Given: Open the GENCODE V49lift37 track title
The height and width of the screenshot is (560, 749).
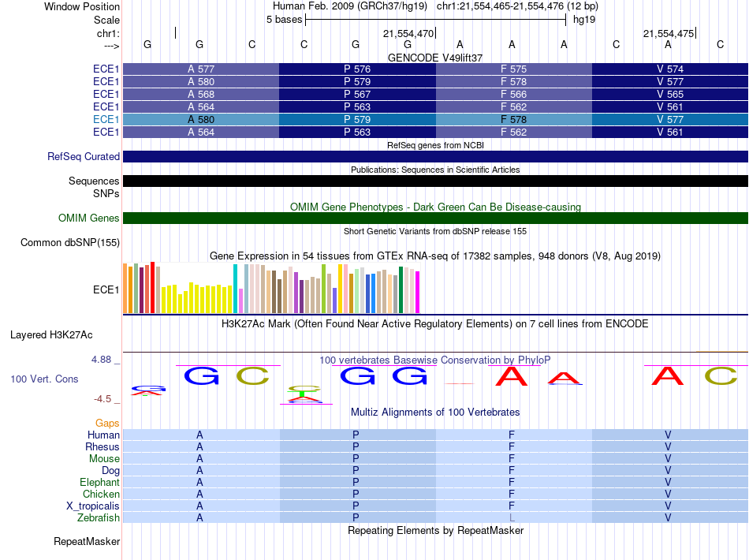Looking at the screenshot, I should point(435,58).
